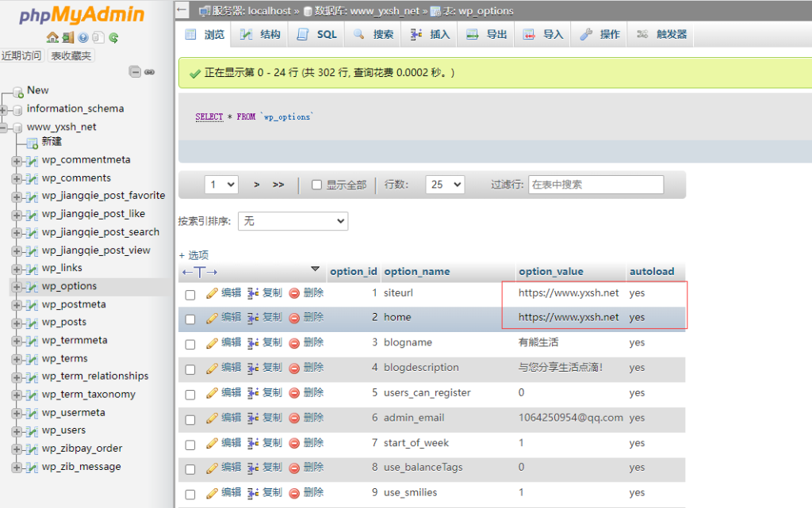The image size is (812, 508).
Task: Open the page number dropdown
Action: tap(221, 185)
